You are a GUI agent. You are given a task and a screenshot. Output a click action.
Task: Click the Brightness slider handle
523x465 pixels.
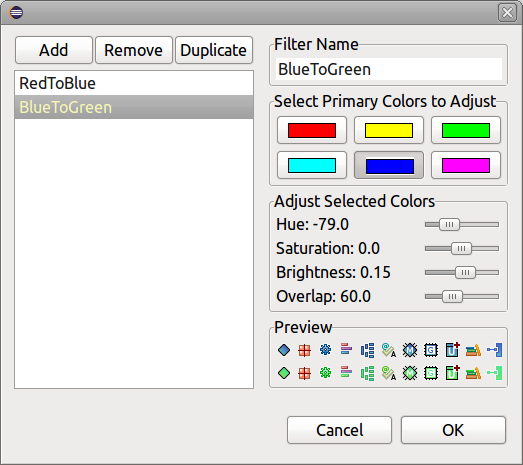[465, 273]
